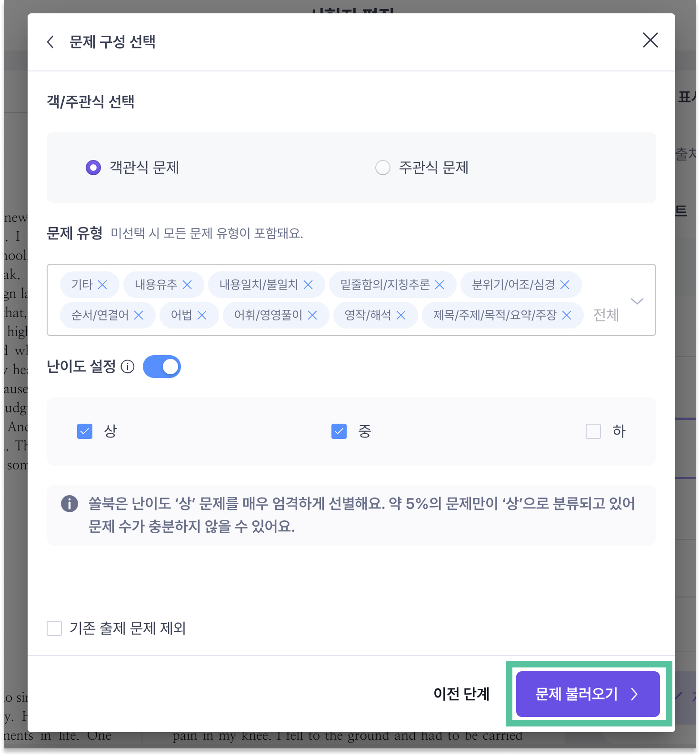700x756 pixels.
Task: Close the 문제 구성 선택 dialog
Action: point(650,40)
